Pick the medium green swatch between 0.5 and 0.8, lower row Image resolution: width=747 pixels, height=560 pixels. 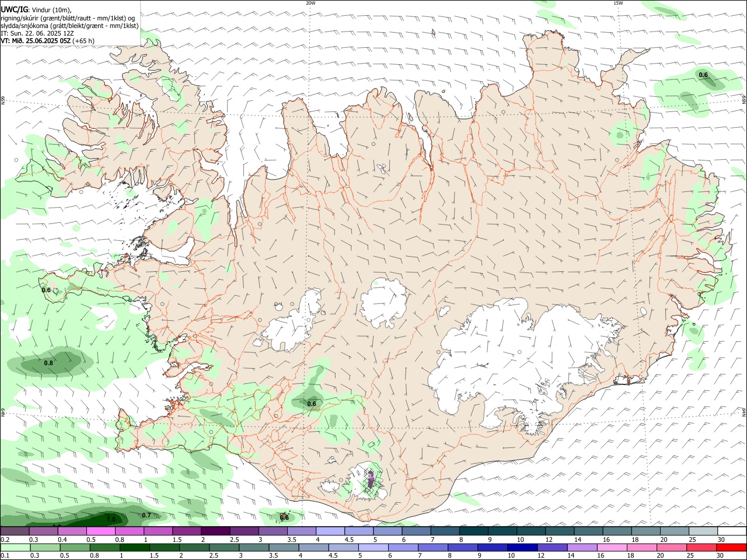(75, 548)
